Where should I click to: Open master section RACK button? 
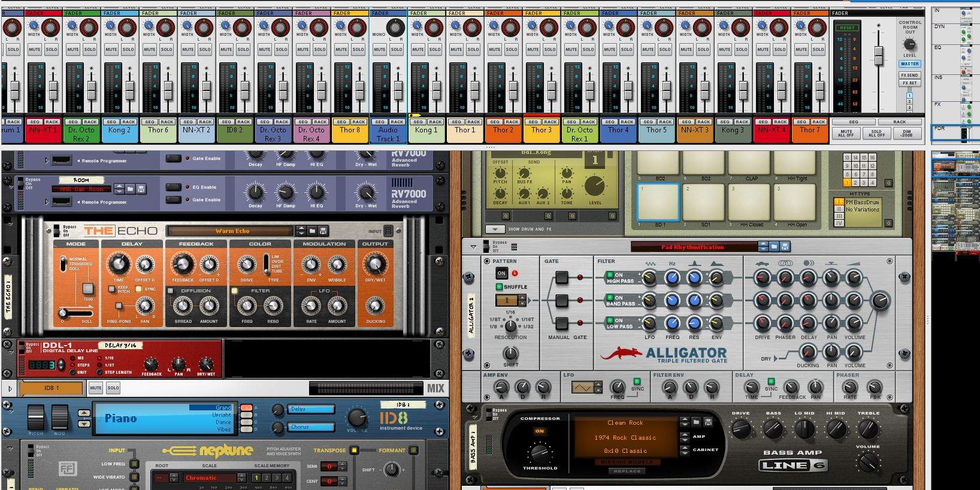click(x=899, y=122)
